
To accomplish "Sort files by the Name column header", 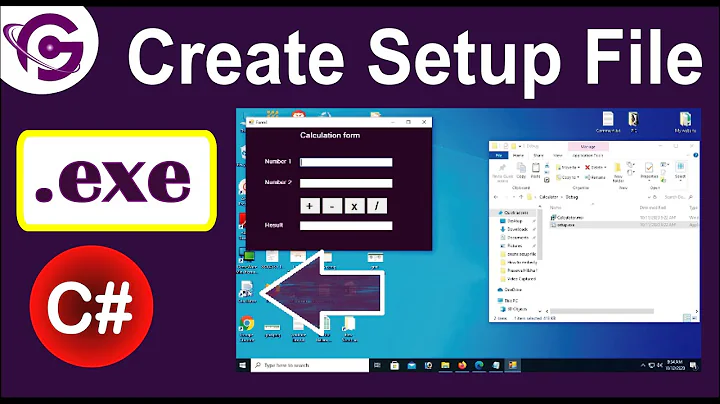I will pos(556,208).
